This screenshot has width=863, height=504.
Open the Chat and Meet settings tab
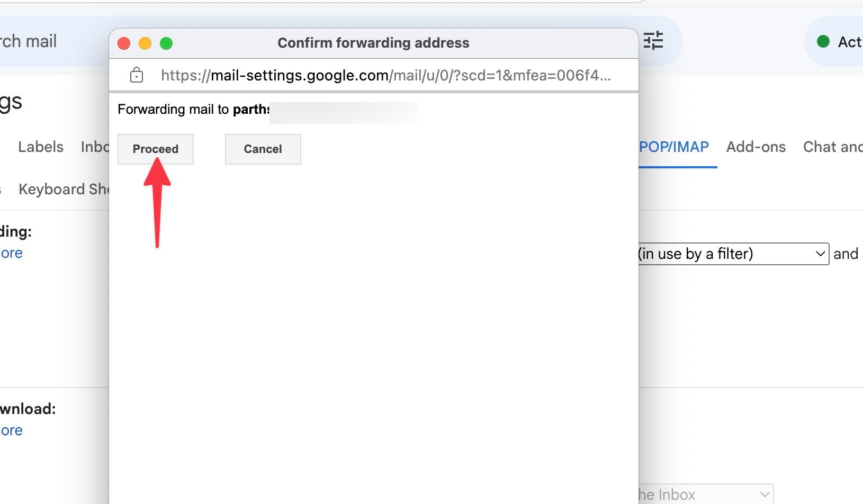pos(831,147)
